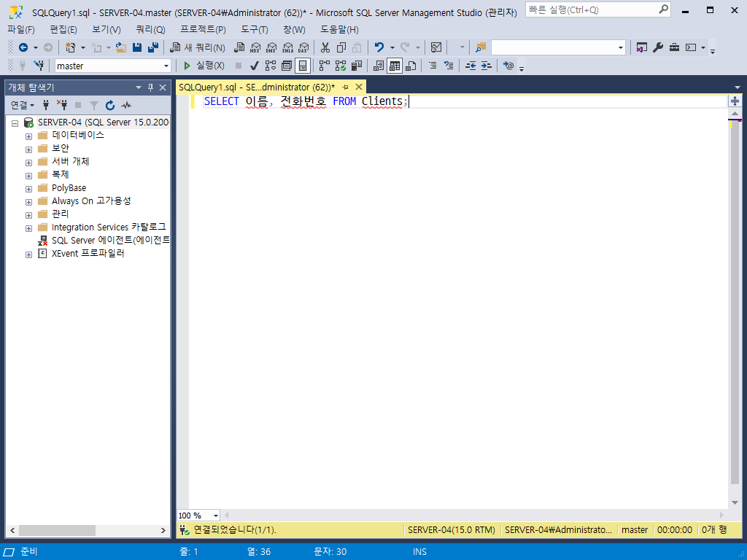The image size is (747, 560).
Task: Expand the 보안 folder node
Action: point(28,149)
